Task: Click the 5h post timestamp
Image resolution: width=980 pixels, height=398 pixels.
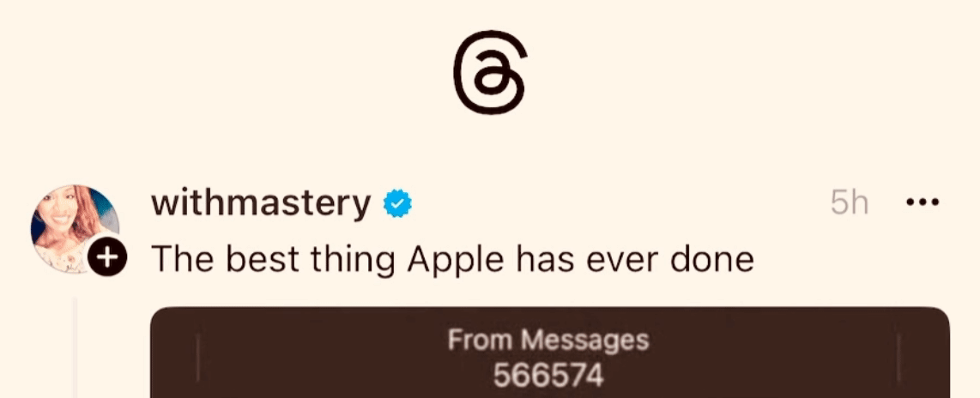Action: pyautogui.click(x=850, y=202)
